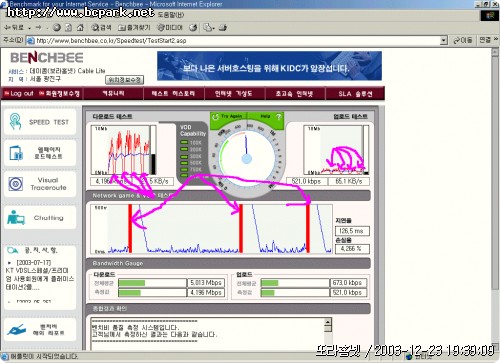Click the location edit button under Cable Lite
500x363 pixels.
(x=125, y=80)
